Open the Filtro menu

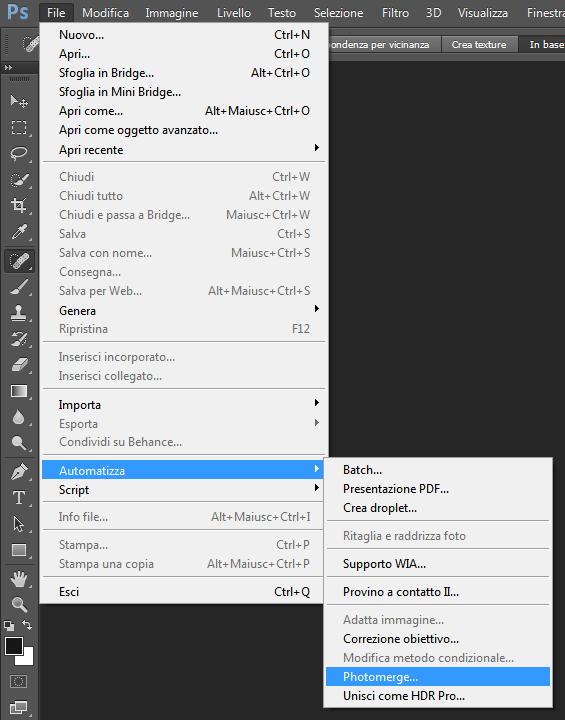pyautogui.click(x=396, y=12)
